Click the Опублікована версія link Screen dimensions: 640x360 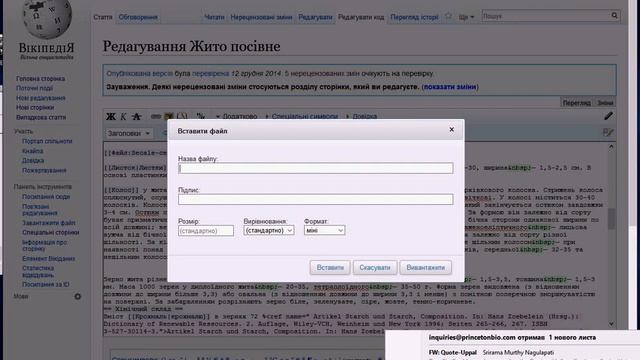(140, 73)
